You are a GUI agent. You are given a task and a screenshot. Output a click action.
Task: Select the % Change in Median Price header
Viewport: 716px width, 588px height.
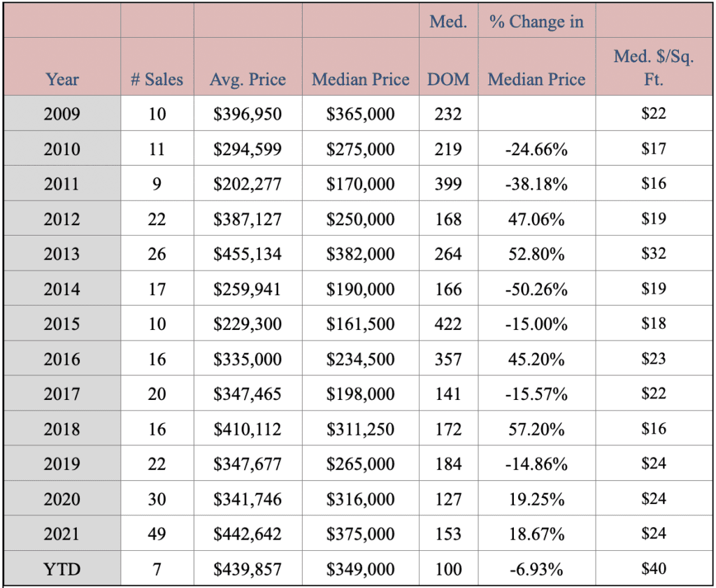[536, 50]
